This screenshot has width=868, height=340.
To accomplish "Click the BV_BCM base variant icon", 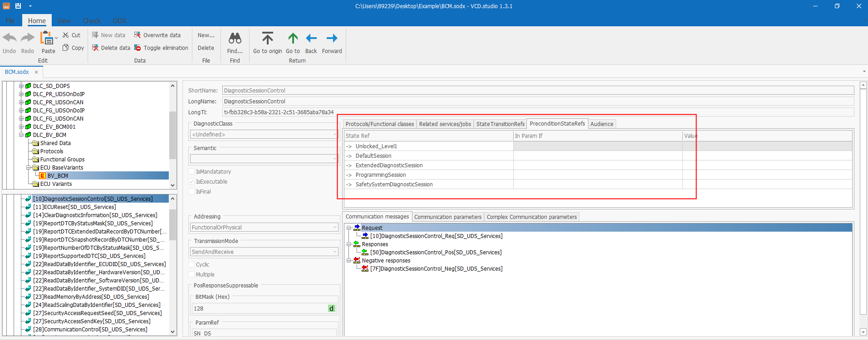I will click(43, 176).
